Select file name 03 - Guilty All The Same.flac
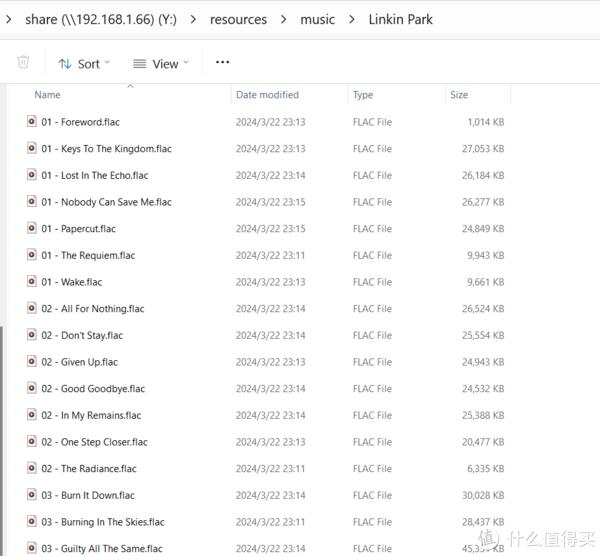Viewport: 600px width, 556px height. click(x=102, y=549)
